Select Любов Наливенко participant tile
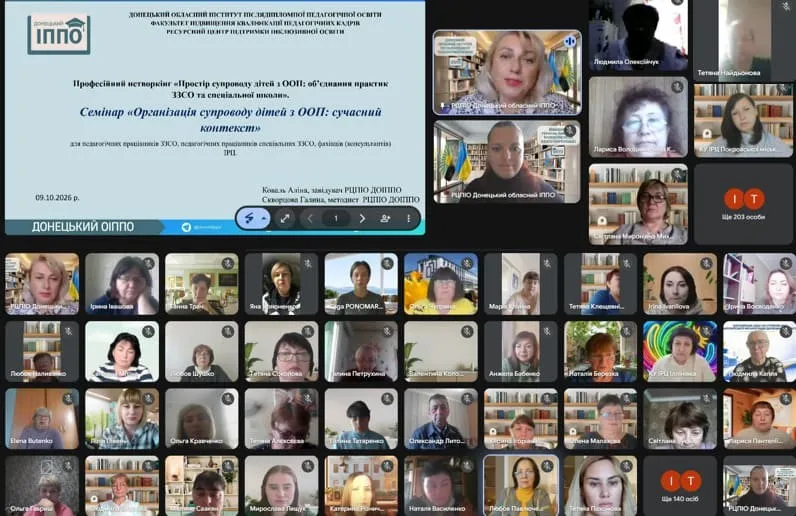Screen dimensions: 796x516 pyautogui.click(x=42, y=351)
